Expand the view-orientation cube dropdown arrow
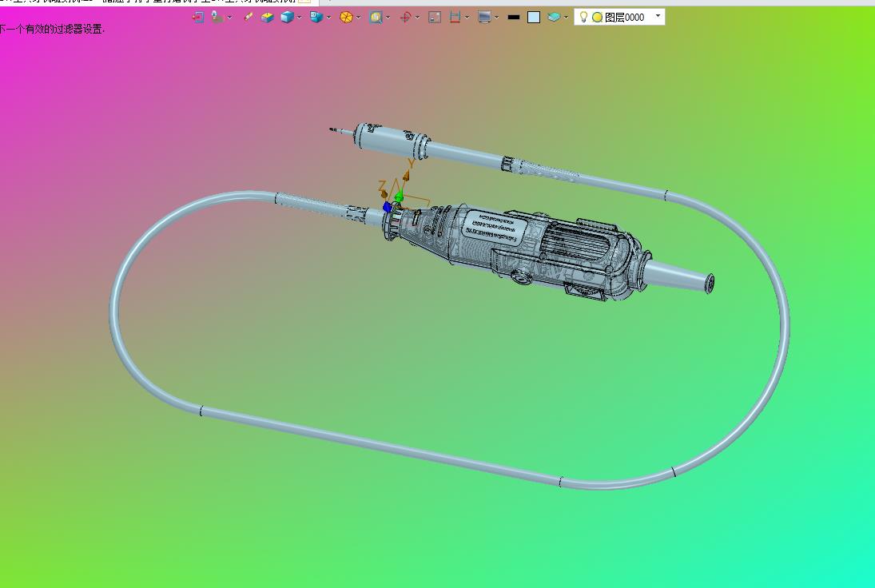 (x=328, y=18)
